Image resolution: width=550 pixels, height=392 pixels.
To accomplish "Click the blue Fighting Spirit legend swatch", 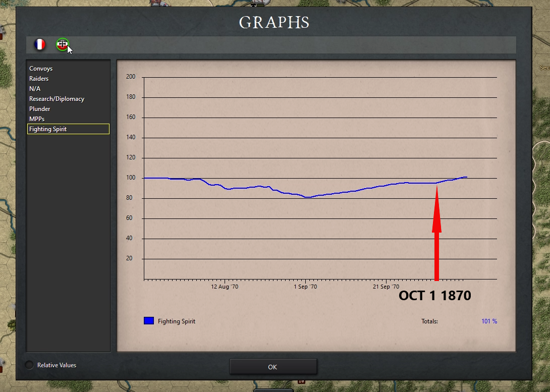I will [149, 321].
